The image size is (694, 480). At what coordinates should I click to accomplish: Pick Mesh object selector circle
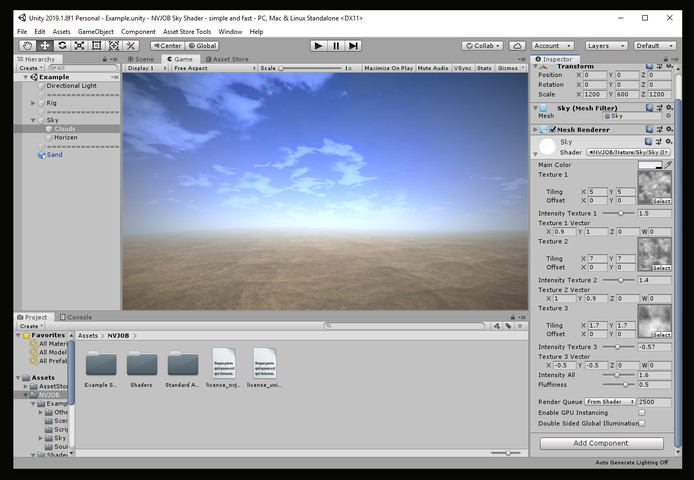tap(668, 116)
